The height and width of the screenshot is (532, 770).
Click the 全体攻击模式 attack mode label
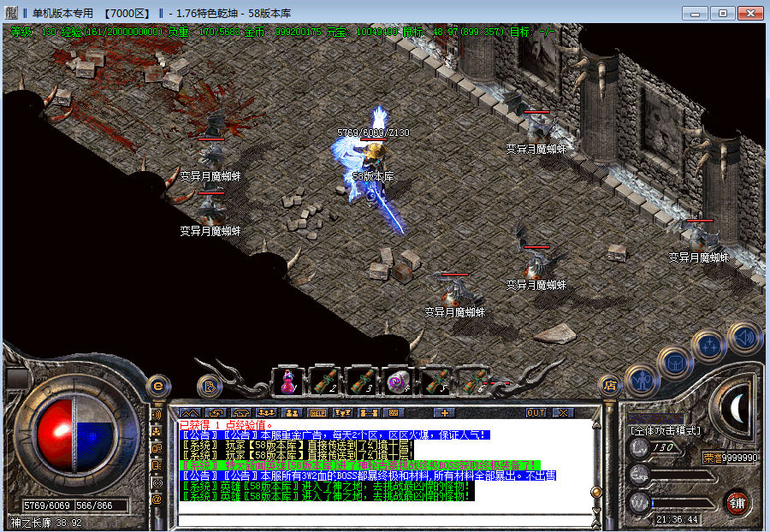click(666, 430)
